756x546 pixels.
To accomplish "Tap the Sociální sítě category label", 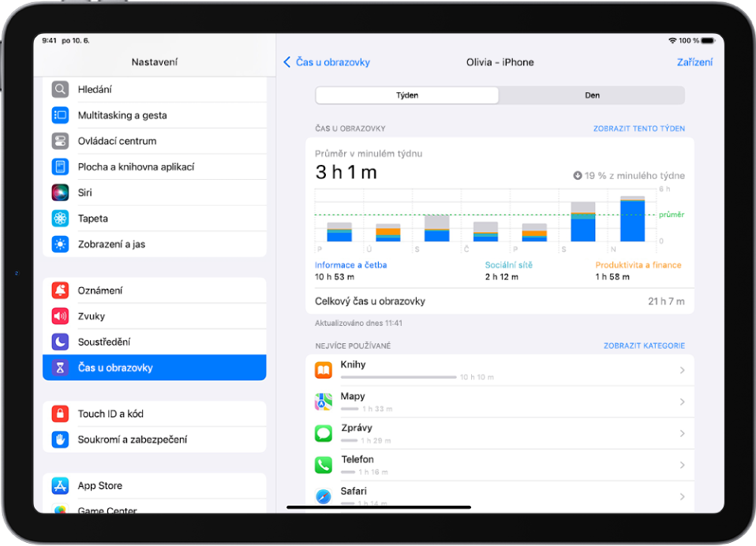I will point(509,265).
